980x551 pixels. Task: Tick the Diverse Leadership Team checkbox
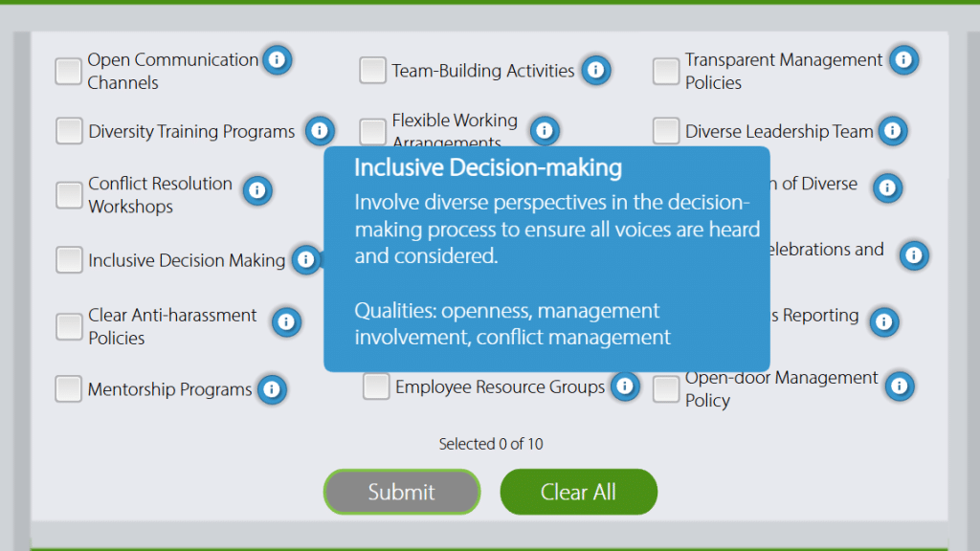click(665, 131)
